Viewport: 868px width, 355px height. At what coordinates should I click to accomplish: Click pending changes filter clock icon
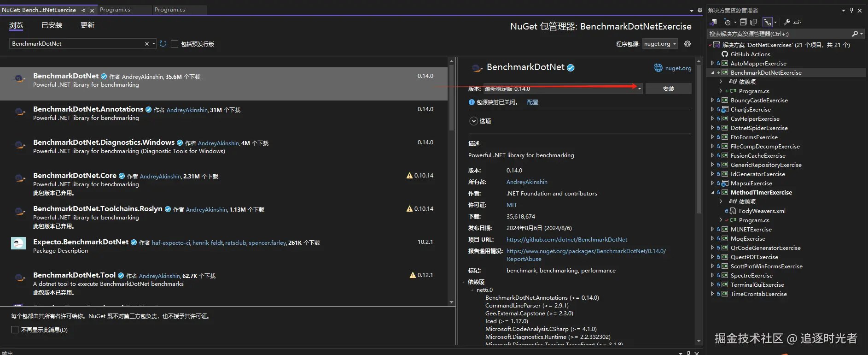(727, 22)
